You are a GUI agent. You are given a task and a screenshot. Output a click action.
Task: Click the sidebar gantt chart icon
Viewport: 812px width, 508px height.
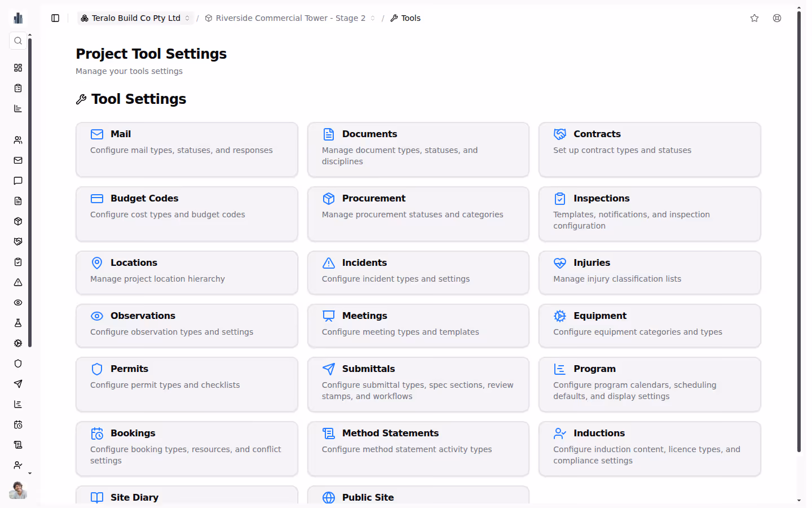point(18,404)
